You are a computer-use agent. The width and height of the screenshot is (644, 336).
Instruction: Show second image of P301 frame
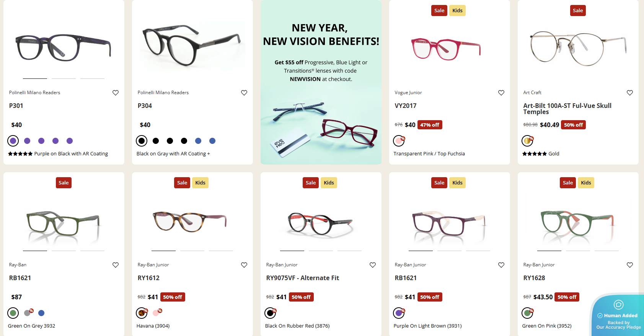point(64,78)
